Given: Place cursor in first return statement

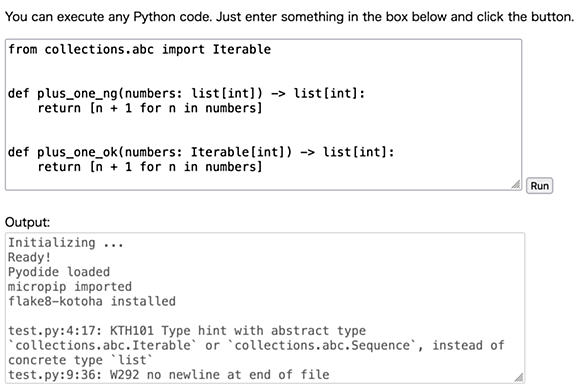Looking at the screenshot, I should 150,108.
